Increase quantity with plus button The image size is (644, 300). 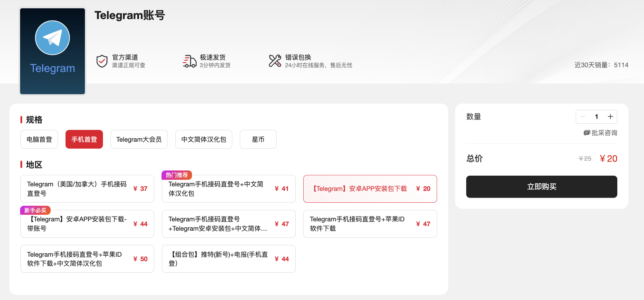click(610, 117)
